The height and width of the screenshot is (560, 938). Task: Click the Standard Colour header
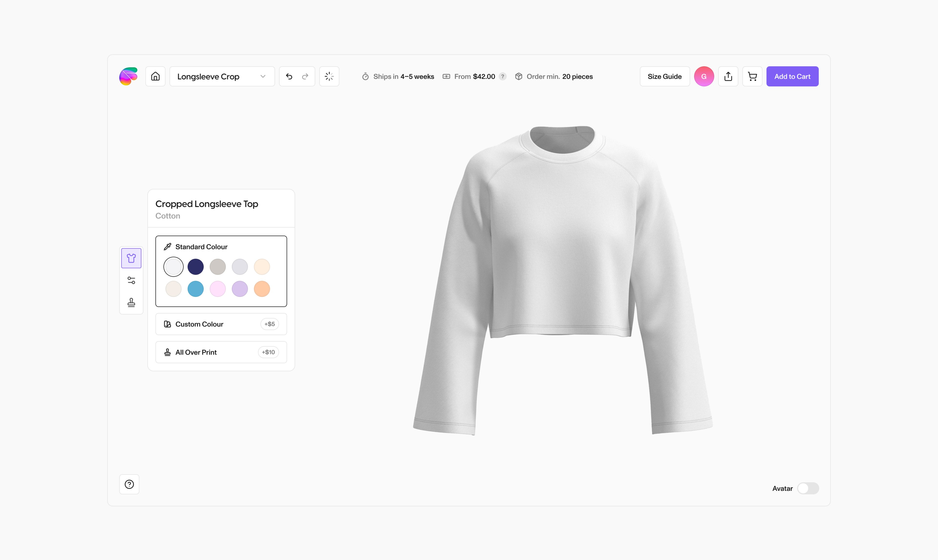[x=201, y=247]
